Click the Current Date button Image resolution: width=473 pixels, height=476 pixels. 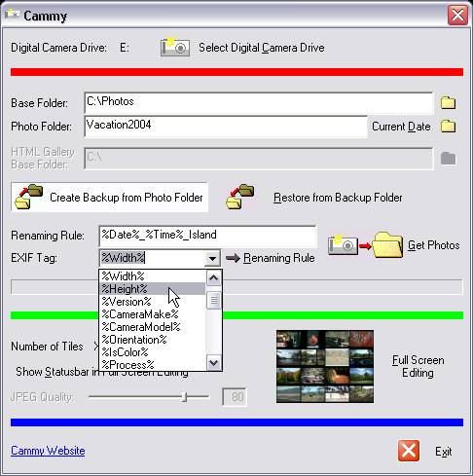(401, 127)
